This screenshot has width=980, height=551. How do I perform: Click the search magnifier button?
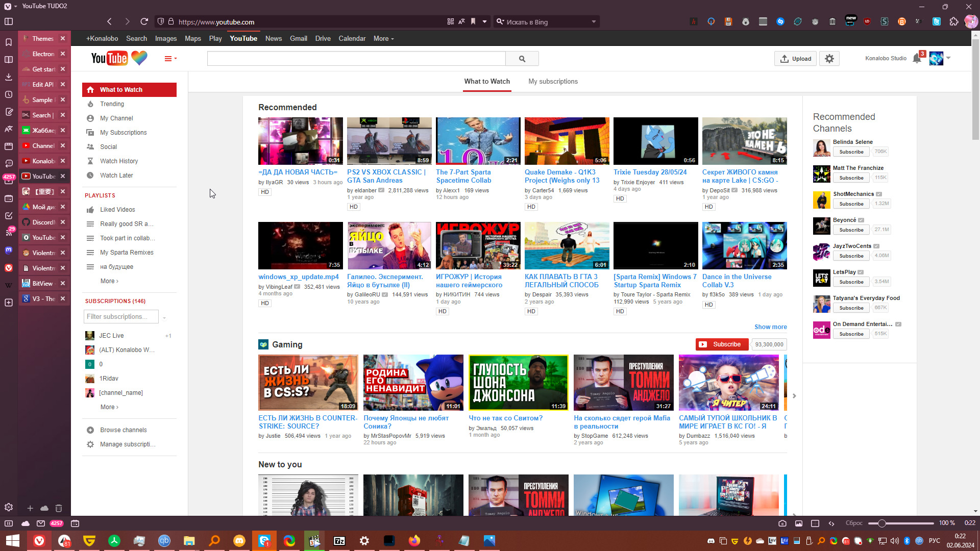[x=522, y=59]
